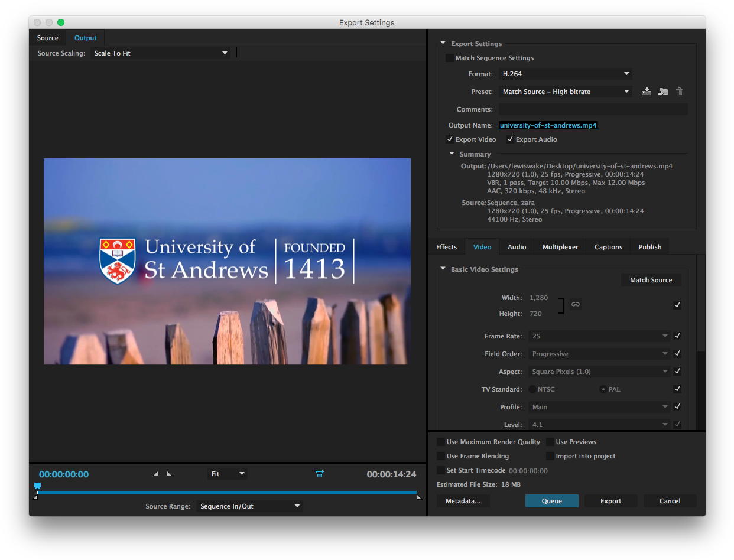The height and width of the screenshot is (560, 734).
Task: Click the blue aspect ratio correction icon
Action: [320, 474]
